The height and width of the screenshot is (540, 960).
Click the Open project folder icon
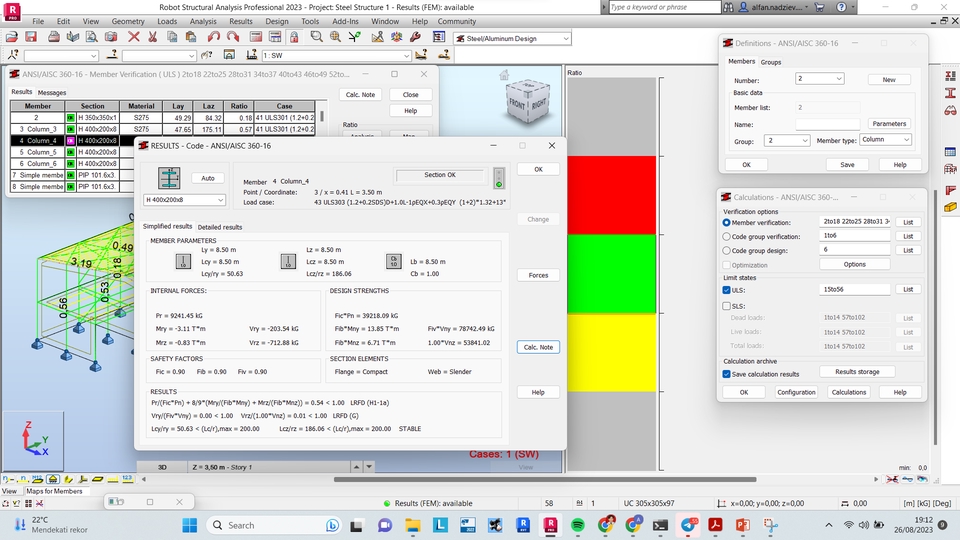pos(12,37)
